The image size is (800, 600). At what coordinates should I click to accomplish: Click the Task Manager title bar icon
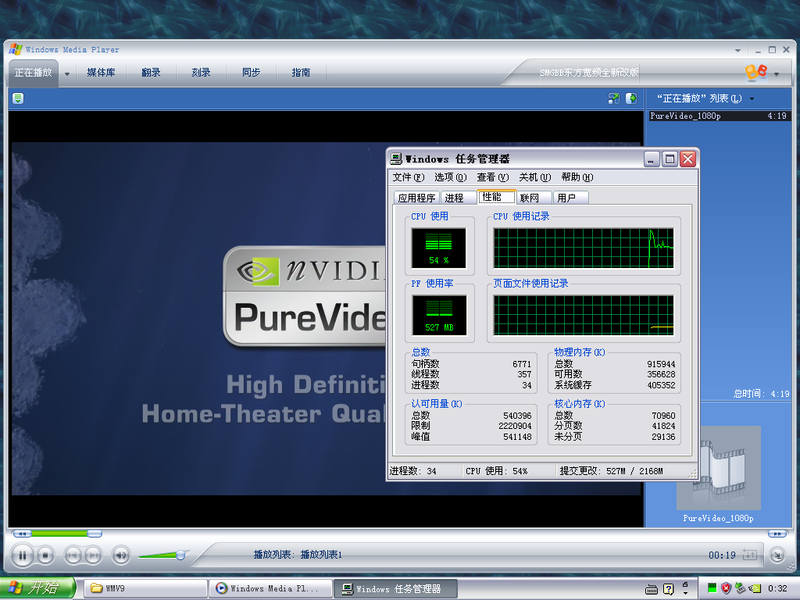[396, 159]
